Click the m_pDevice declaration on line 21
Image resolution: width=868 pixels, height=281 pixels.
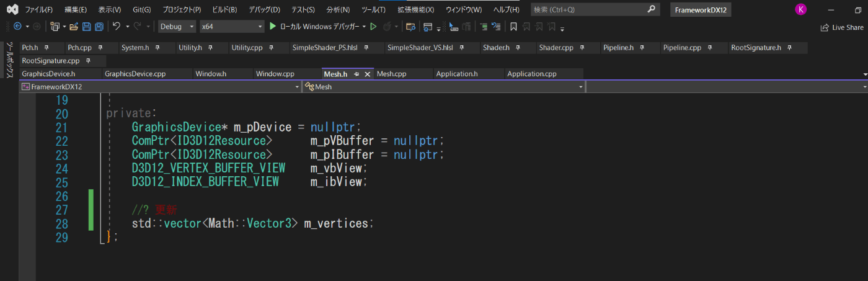point(246,128)
